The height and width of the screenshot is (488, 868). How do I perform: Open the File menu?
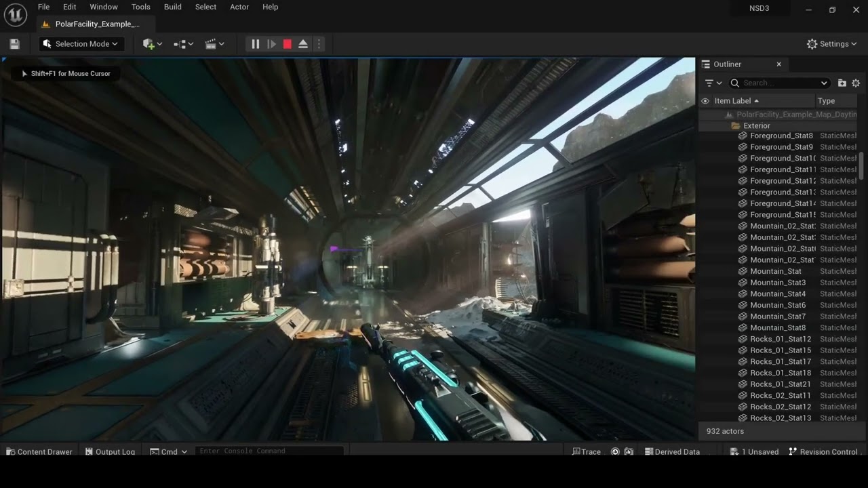point(43,7)
